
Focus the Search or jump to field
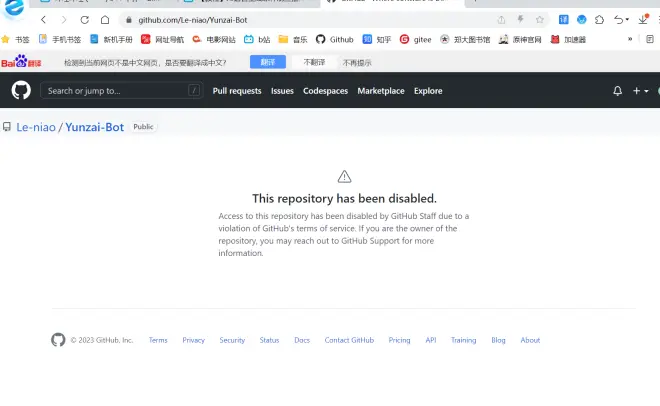tap(115, 91)
